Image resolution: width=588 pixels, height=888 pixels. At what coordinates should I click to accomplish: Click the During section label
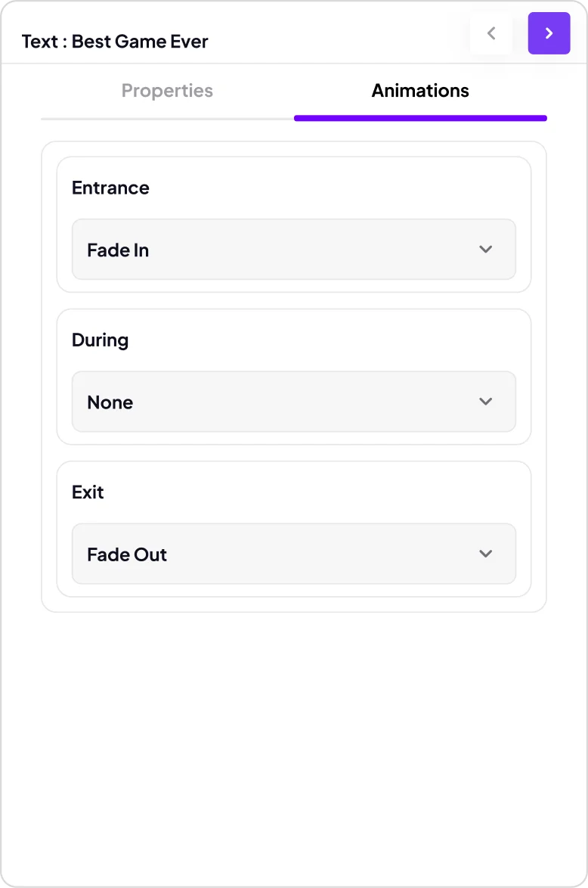pyautogui.click(x=100, y=340)
